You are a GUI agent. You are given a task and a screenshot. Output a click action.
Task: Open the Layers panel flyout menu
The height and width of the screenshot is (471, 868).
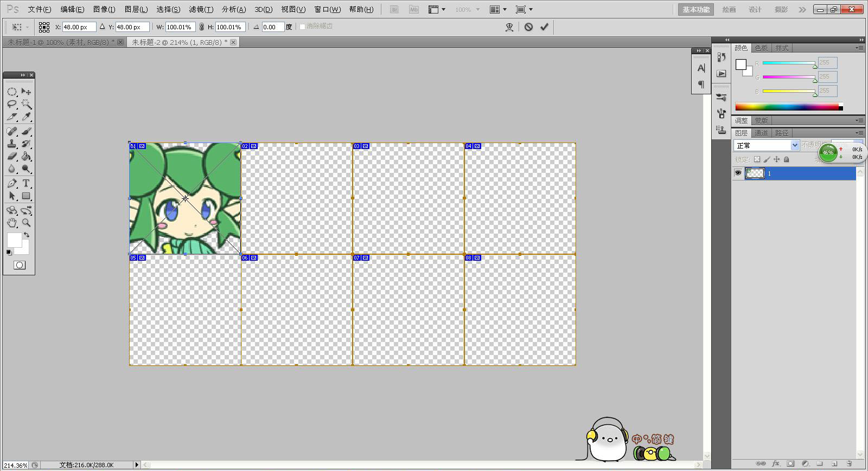tap(859, 133)
